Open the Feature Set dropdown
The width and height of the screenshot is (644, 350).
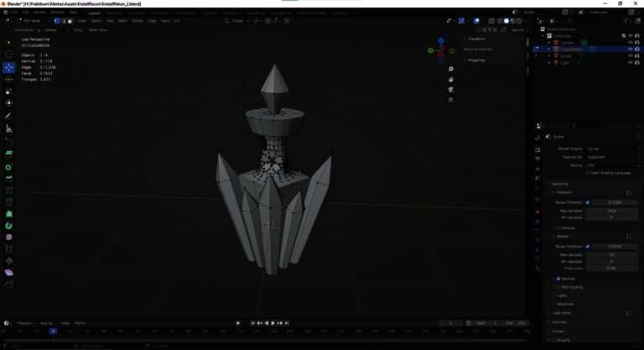coord(613,157)
